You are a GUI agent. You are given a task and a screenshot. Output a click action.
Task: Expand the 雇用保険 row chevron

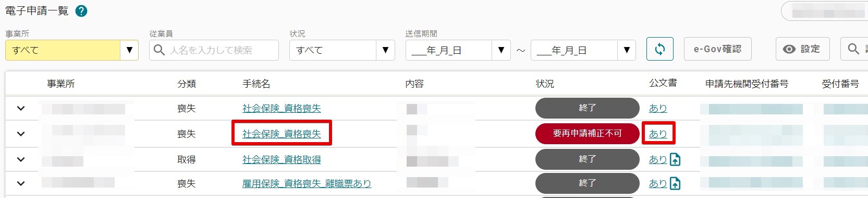pos(21,183)
